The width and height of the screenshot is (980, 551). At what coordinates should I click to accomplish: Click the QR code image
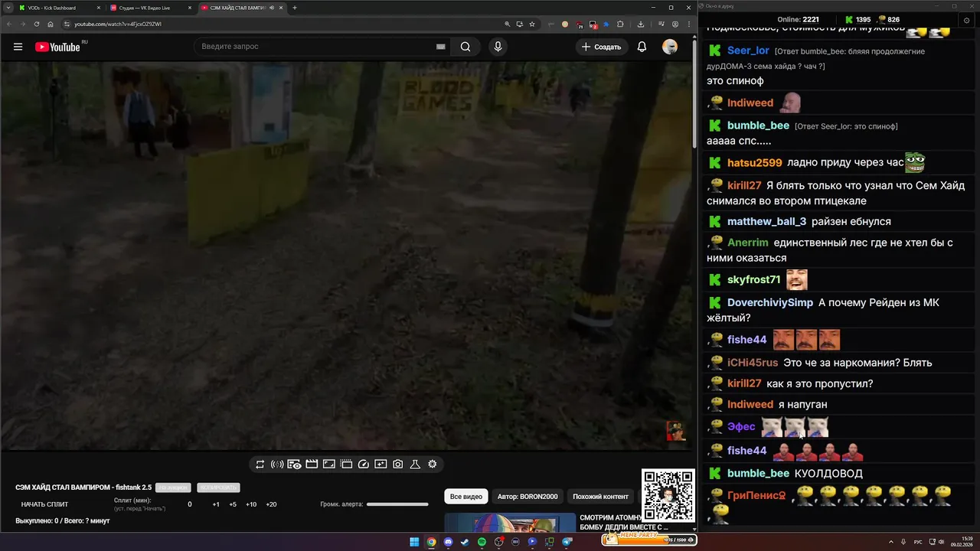[x=668, y=496]
